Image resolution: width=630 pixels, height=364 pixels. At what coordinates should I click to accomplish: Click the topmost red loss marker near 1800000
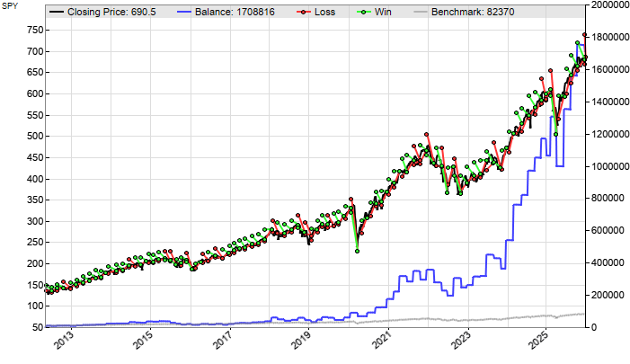click(x=584, y=35)
